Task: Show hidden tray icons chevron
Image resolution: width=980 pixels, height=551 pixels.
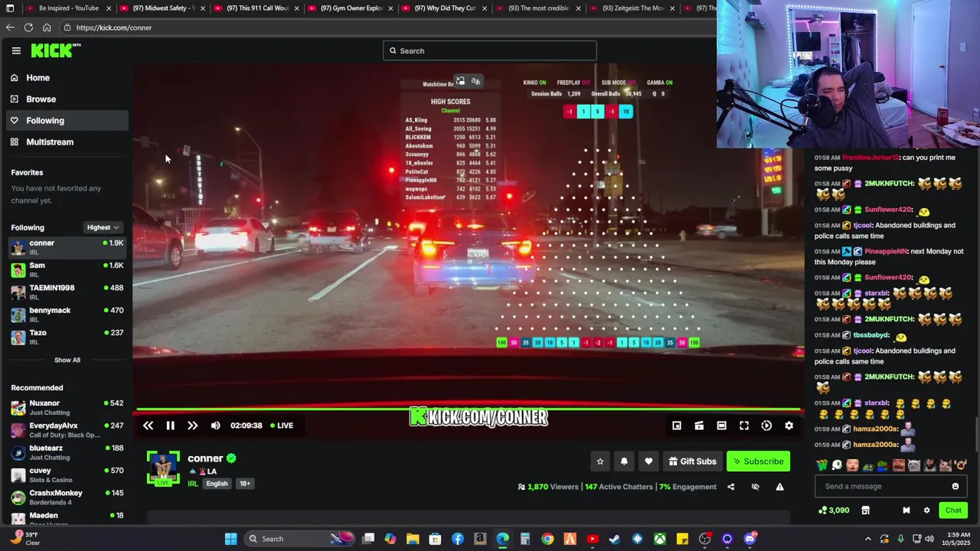Action: click(867, 539)
